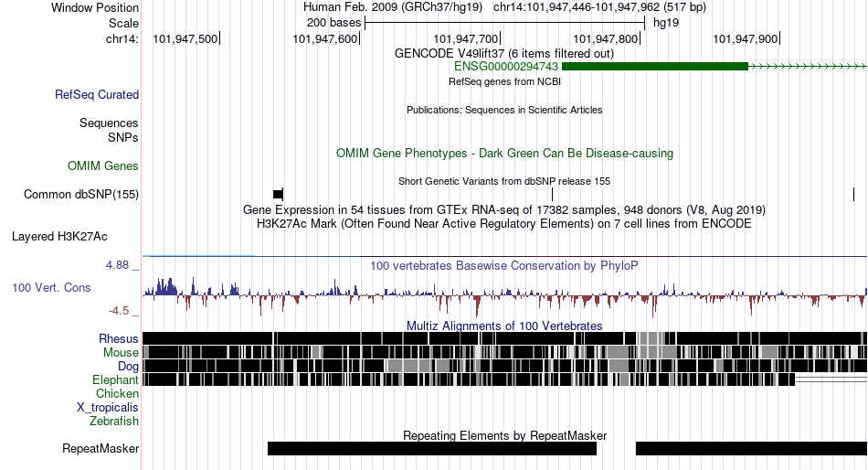The image size is (868, 470).
Task: Click the 200 bases scale bar
Action: pyautogui.click(x=505, y=23)
